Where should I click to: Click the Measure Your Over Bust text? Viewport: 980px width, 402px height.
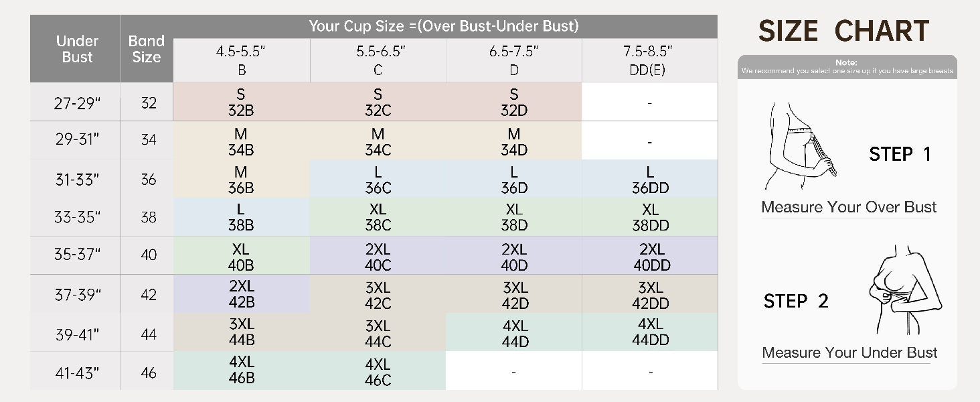pyautogui.click(x=849, y=207)
